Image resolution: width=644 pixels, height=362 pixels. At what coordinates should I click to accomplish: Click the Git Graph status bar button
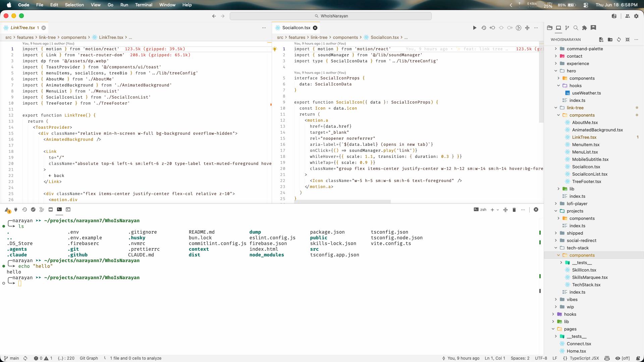89,358
